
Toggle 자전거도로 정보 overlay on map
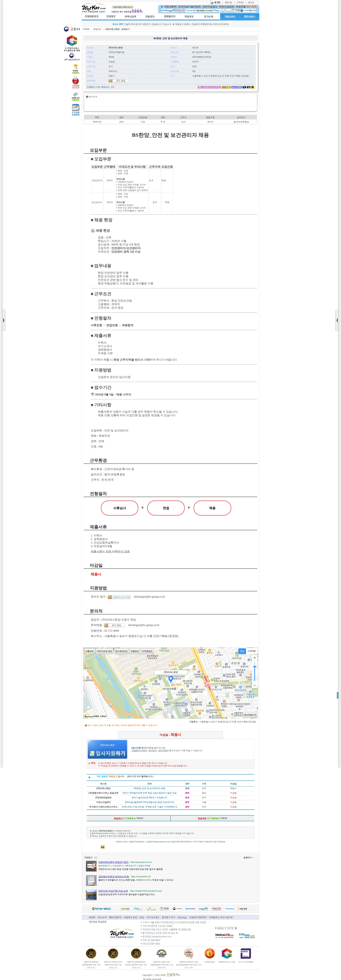pyautogui.click(x=105, y=651)
